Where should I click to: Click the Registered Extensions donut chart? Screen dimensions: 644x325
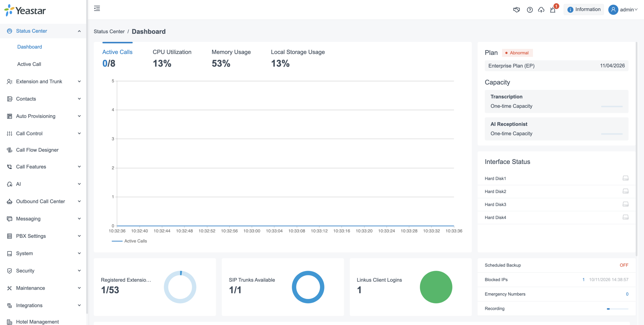[x=180, y=287]
